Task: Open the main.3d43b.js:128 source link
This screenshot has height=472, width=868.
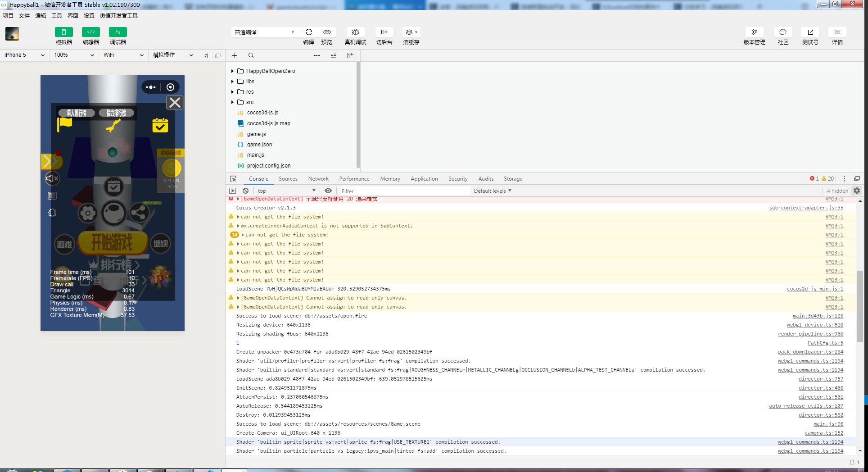Action: point(818,316)
